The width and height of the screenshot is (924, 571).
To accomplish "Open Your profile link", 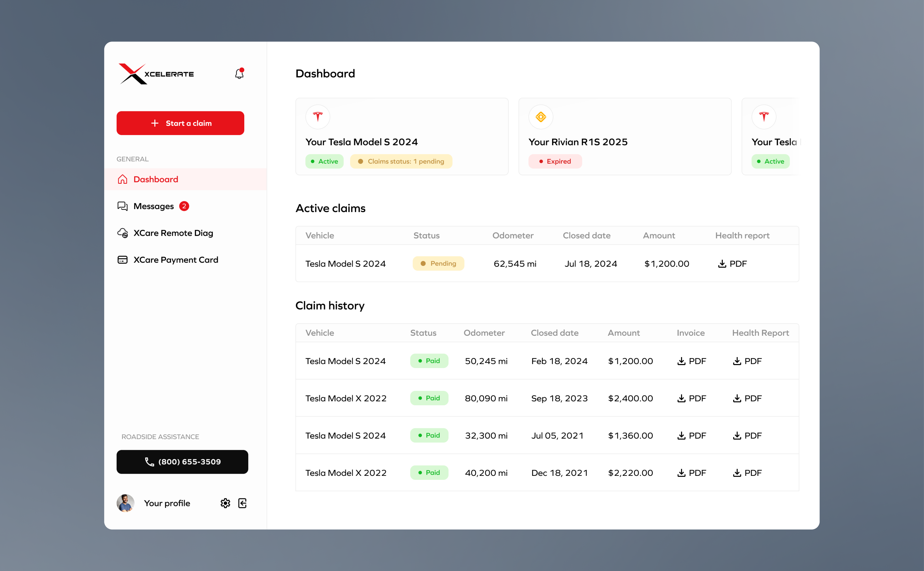I will (x=167, y=503).
